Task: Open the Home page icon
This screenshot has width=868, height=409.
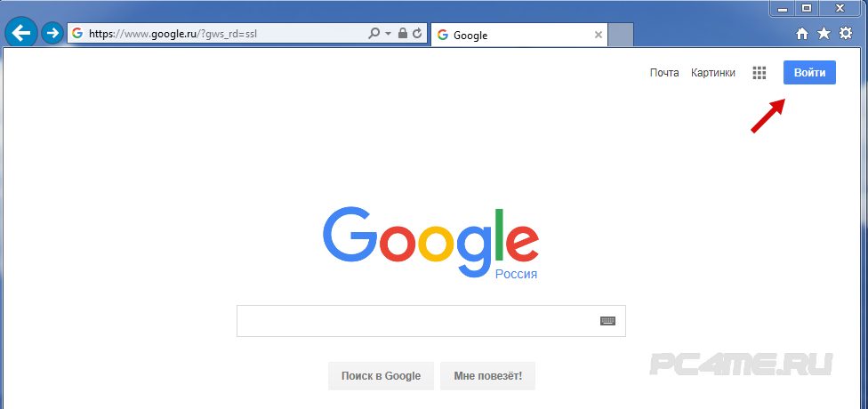Action: tap(802, 34)
